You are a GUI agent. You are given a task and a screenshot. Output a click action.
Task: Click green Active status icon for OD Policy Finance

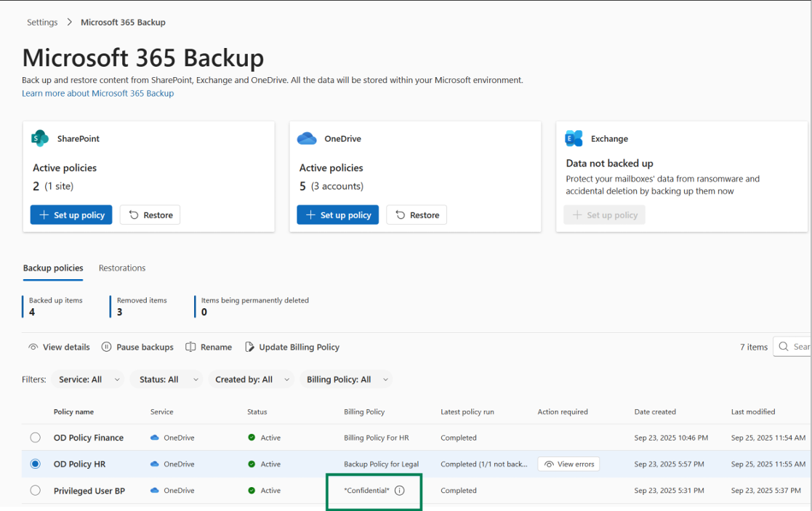click(252, 438)
